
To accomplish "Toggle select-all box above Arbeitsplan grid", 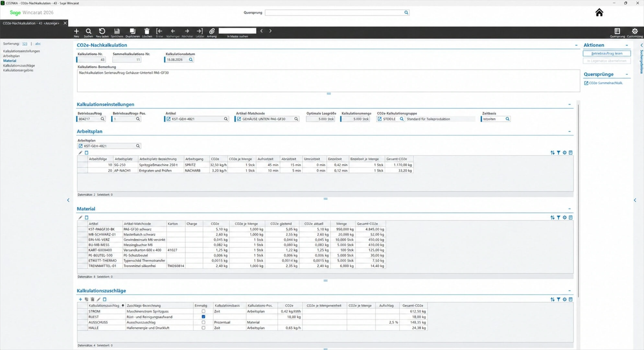I will (86, 153).
